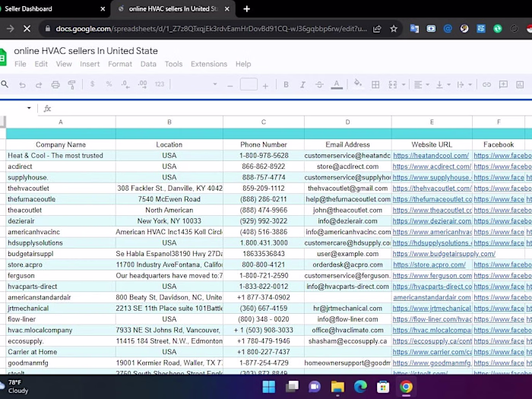Open the Format menu
Screen dimensions: 532x399
pyautogui.click(x=120, y=64)
